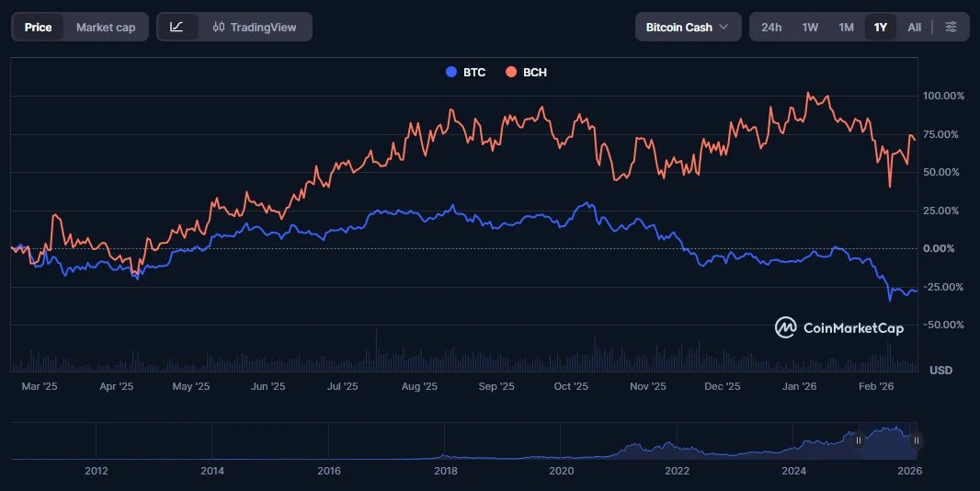Click the CoinMarketCap watermark logo

(x=838, y=327)
